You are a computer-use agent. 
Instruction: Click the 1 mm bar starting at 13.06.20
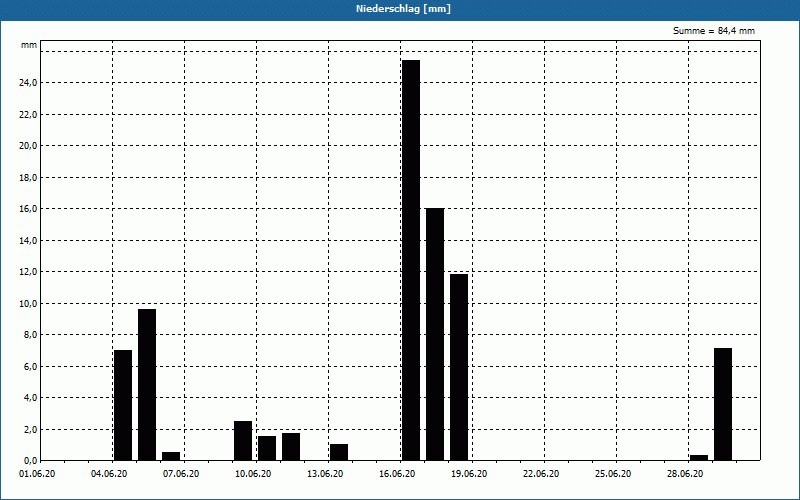[x=339, y=452]
